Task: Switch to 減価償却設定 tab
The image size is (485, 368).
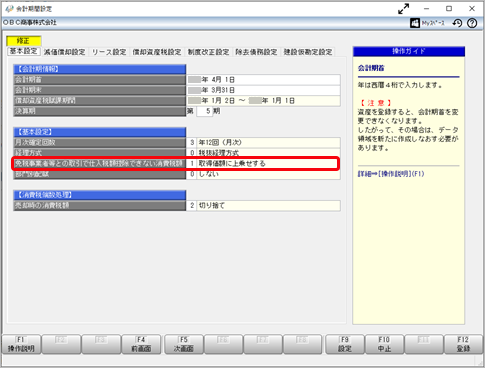Action: 65,52
